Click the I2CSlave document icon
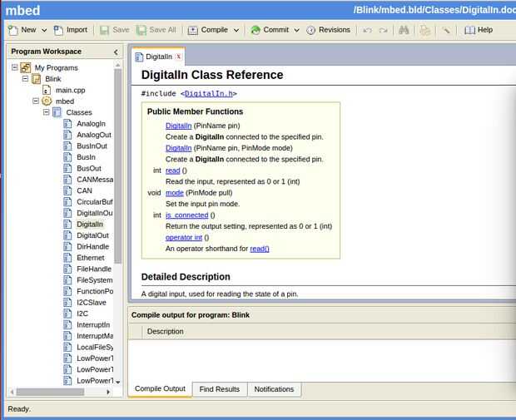The image size is (516, 420). (67, 303)
